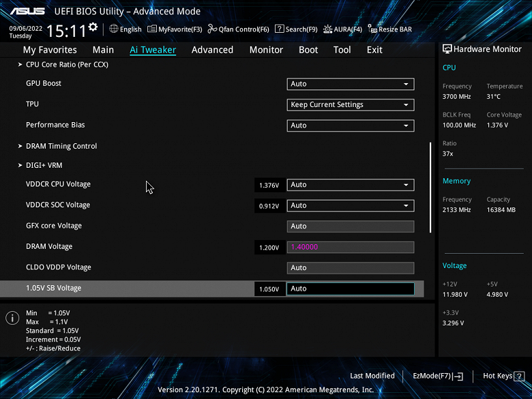This screenshot has height=399, width=532.
Task: Click the Memory section heading
Action: click(456, 181)
